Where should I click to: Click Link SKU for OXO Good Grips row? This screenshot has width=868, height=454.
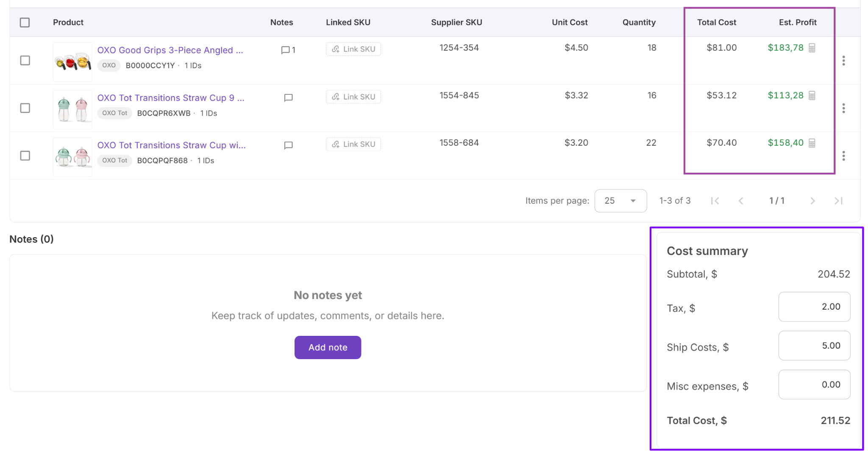click(353, 49)
